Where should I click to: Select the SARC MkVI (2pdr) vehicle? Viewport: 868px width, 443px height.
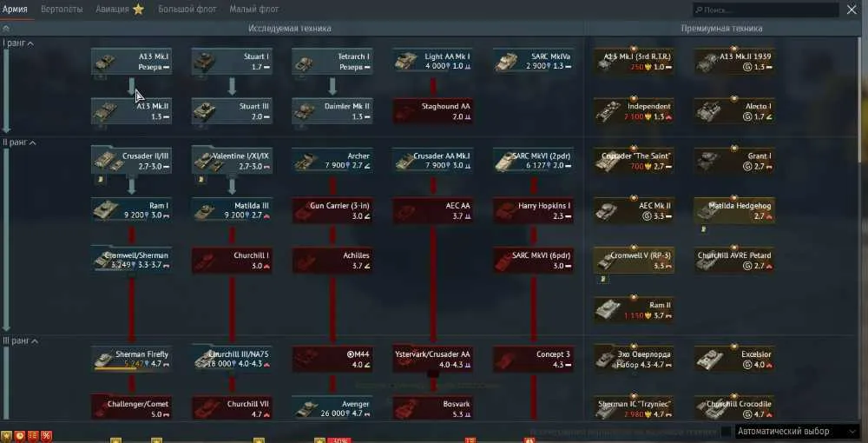pos(533,162)
